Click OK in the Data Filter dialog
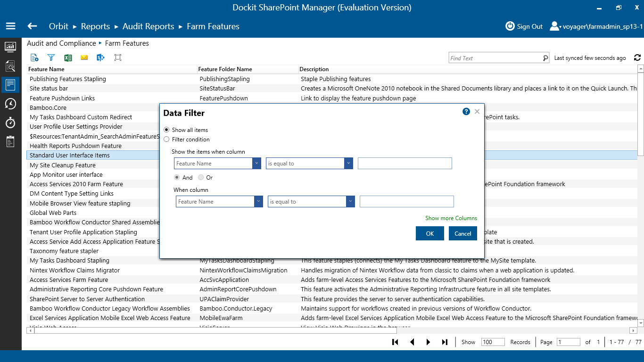The width and height of the screenshot is (644, 362). tap(430, 233)
